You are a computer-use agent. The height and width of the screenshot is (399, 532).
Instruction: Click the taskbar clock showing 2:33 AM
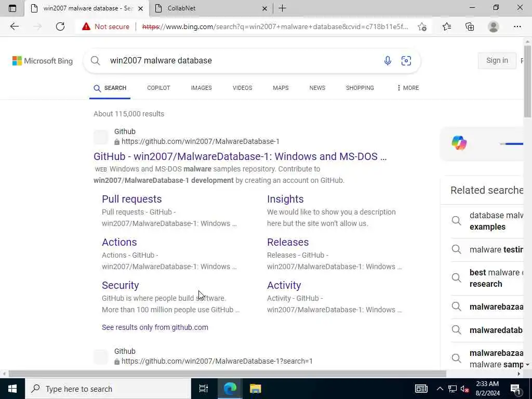(487, 389)
